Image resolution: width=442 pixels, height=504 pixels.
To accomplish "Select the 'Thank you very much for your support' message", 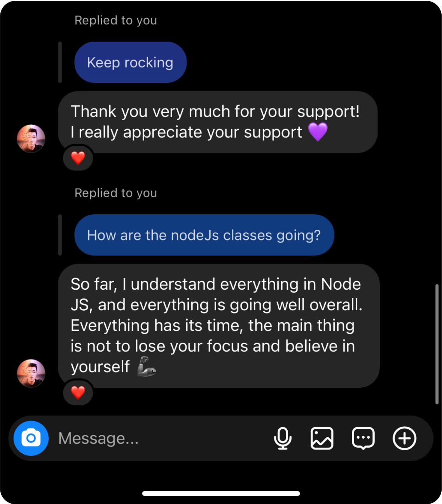I will [218, 122].
